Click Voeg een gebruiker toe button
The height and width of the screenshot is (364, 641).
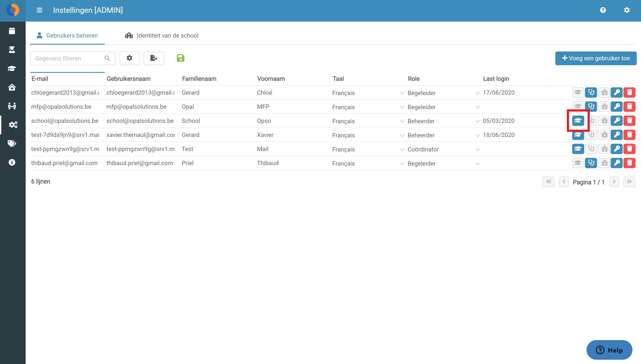[x=596, y=58]
